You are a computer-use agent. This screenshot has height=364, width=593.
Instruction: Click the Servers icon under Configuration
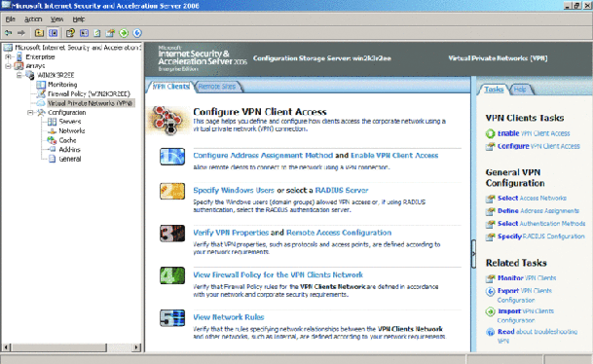tap(53, 122)
